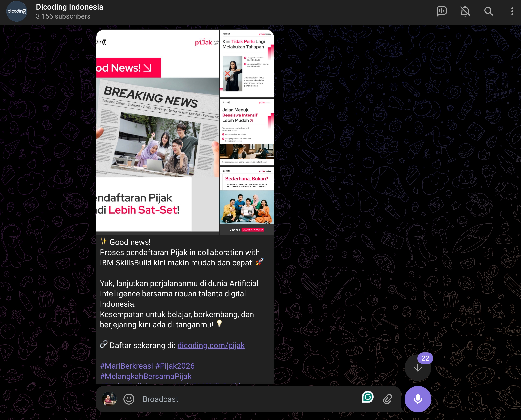Viewport: 521px width, 420px height.
Task: Open the Sederhana, Bukan? thumbnail image
Action: pyautogui.click(x=246, y=201)
